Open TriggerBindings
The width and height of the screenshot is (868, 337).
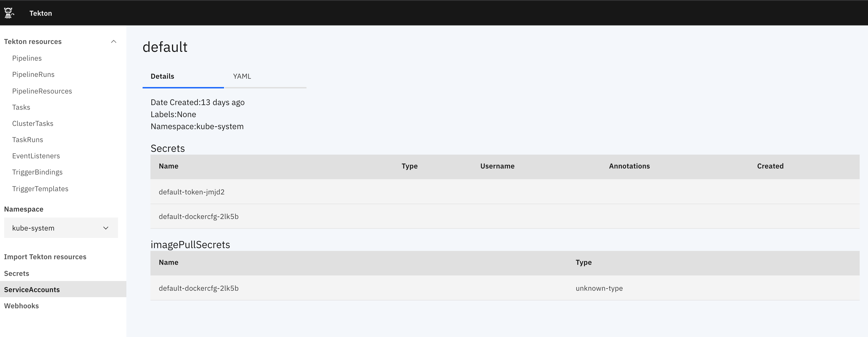[37, 172]
